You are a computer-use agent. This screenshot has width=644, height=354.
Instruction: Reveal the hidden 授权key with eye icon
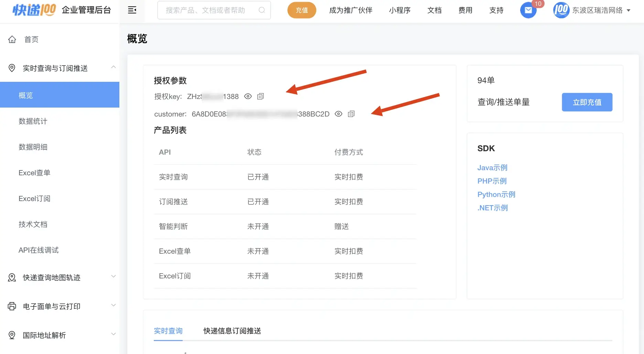click(248, 97)
